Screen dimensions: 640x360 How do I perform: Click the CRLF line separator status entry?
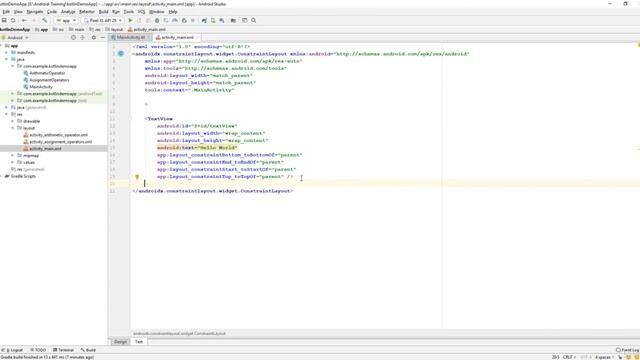tap(568, 357)
